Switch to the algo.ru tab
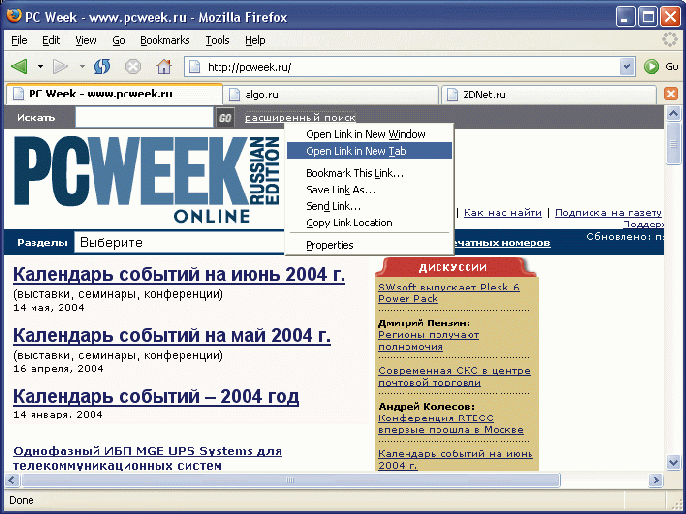686x514 pixels. point(331,94)
